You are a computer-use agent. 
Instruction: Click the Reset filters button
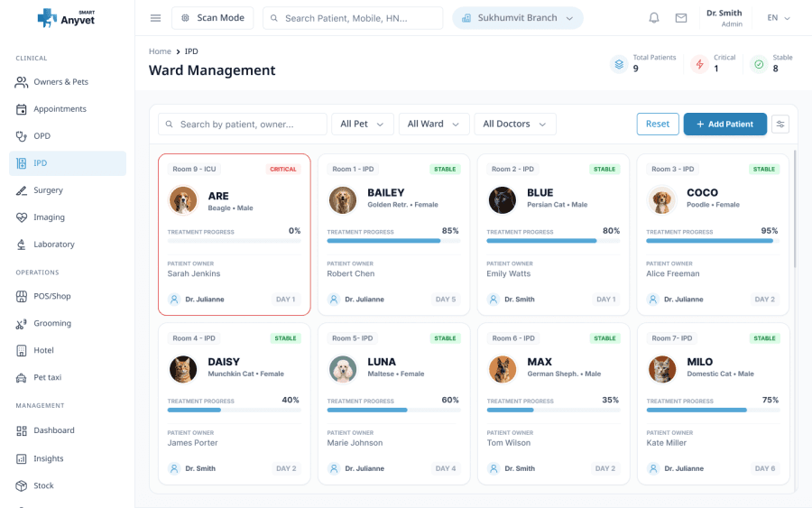[x=658, y=124]
